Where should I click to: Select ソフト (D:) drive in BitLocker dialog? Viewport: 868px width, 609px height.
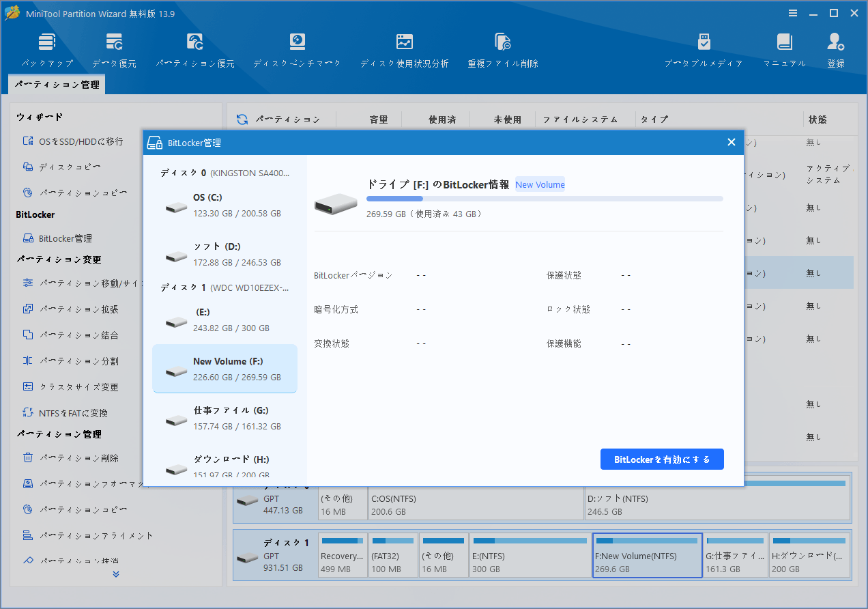click(x=225, y=254)
